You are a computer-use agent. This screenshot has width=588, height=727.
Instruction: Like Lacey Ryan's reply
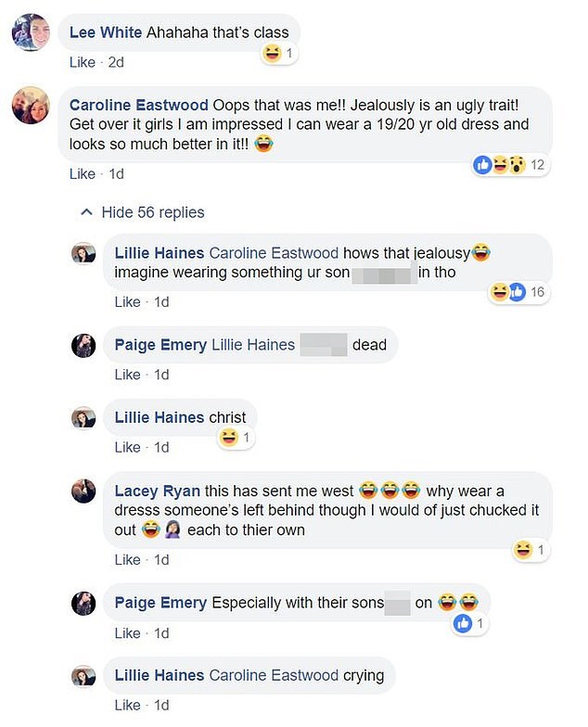(x=127, y=559)
